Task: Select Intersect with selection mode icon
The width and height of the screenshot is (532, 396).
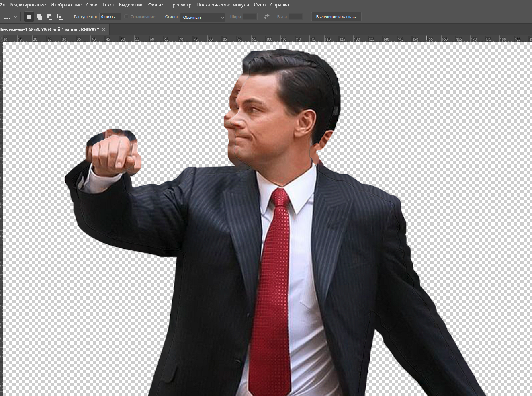Action: pyautogui.click(x=60, y=17)
